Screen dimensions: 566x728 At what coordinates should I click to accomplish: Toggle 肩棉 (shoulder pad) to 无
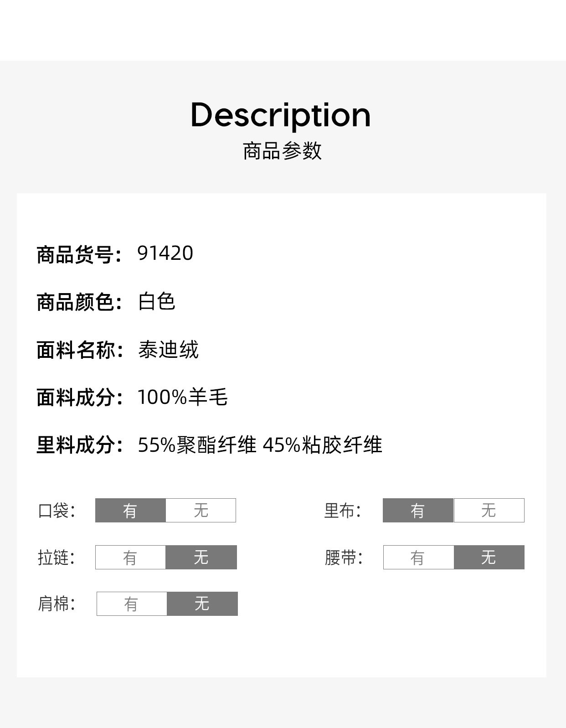coord(202,604)
